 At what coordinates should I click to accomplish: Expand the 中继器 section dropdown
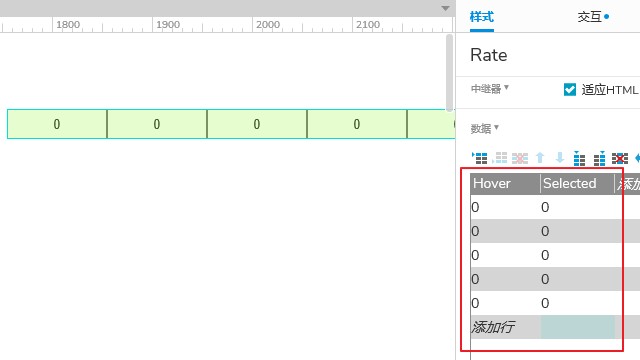click(x=489, y=88)
